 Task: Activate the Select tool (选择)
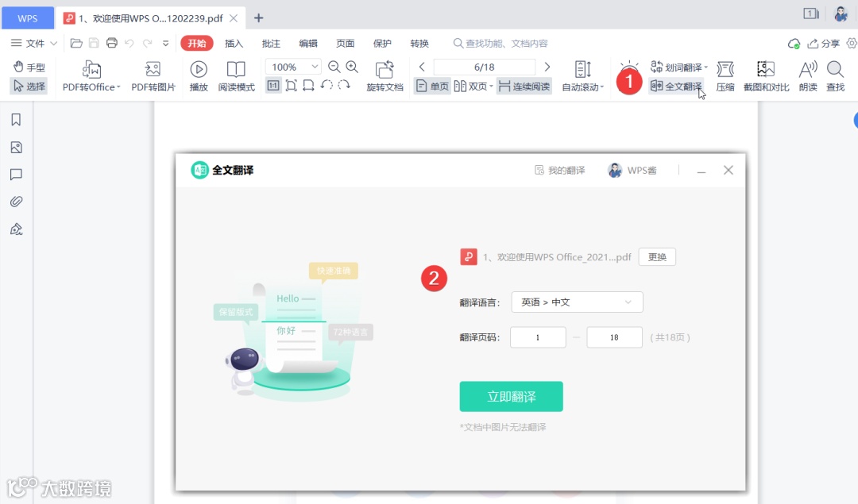point(29,86)
